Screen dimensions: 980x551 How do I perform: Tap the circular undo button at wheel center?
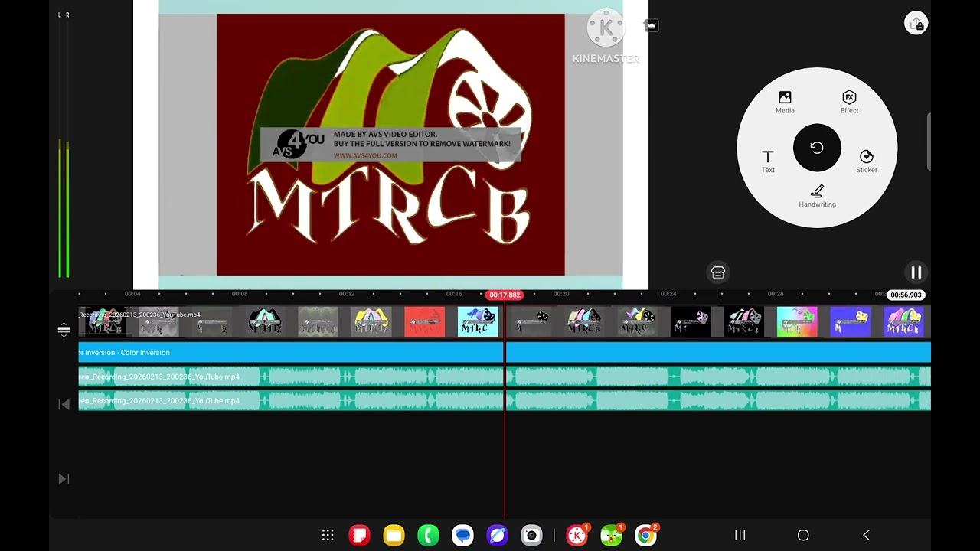click(x=817, y=148)
